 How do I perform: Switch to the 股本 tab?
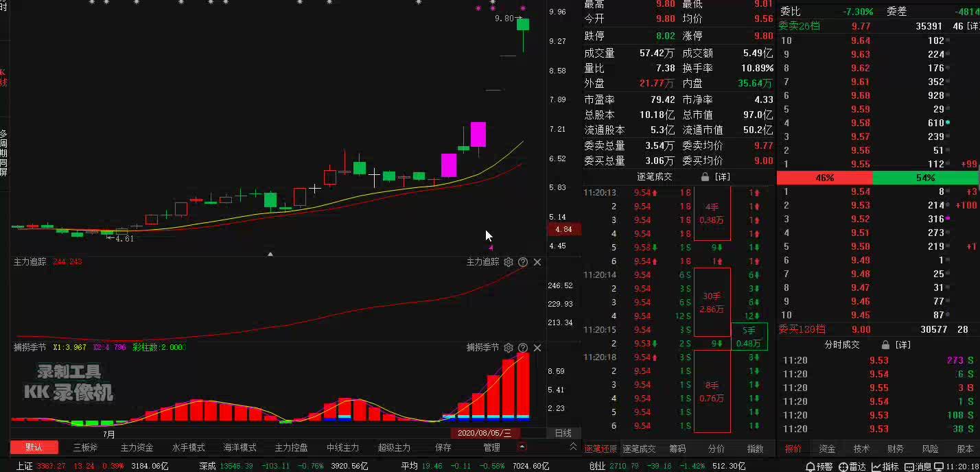(x=964, y=449)
